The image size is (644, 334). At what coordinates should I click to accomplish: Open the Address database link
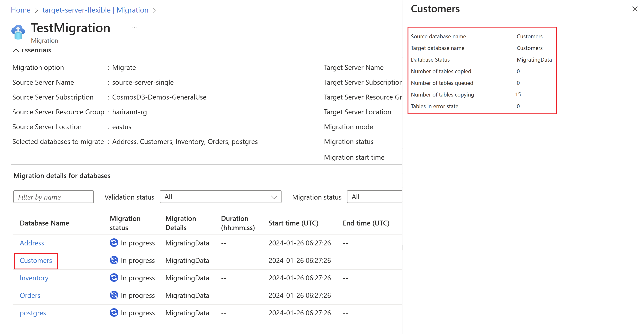(32, 243)
